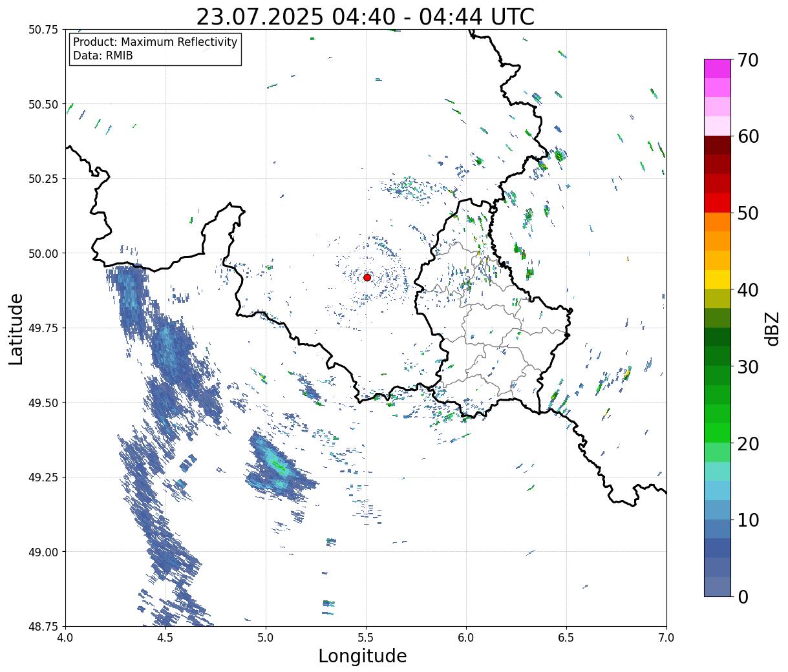Image resolution: width=788 pixels, height=672 pixels.
Task: Click the longitude tick label 5.5
Action: [366, 638]
